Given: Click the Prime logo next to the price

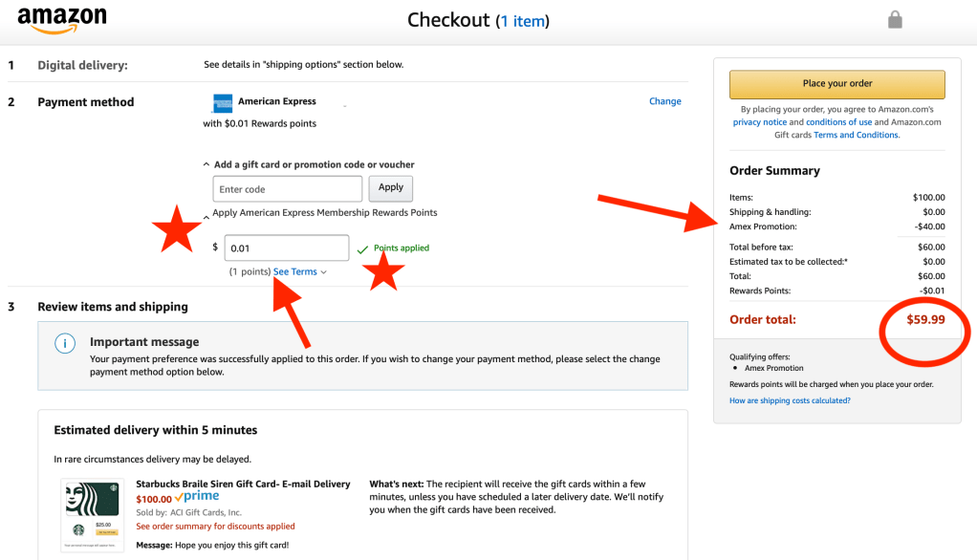Looking at the screenshot, I should (x=197, y=497).
